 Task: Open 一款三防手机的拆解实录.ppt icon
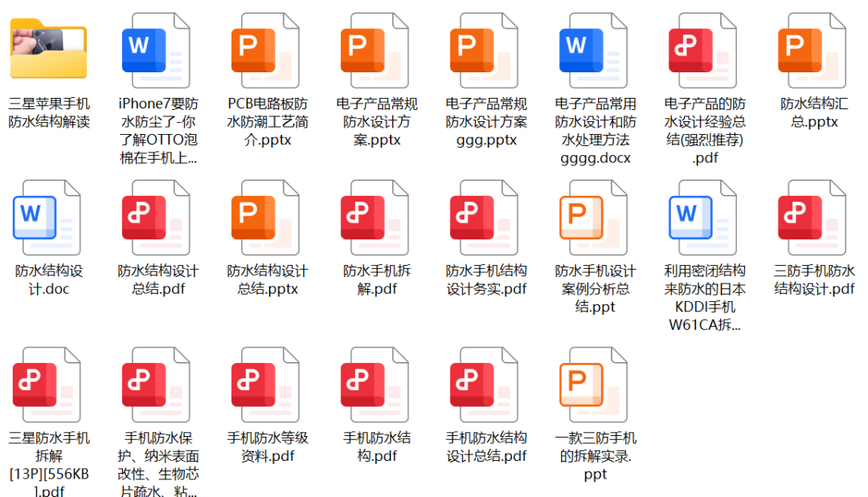pos(594,383)
